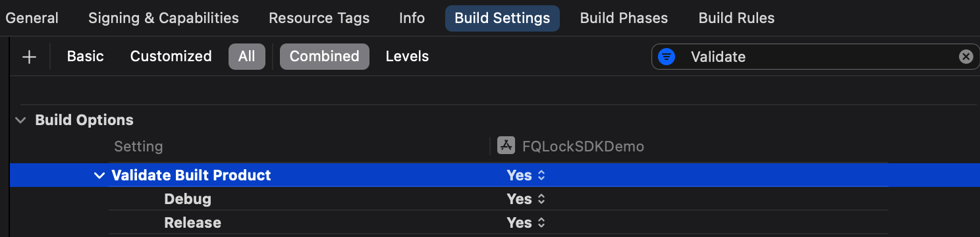Image resolution: width=980 pixels, height=237 pixels.
Task: Switch to the Customized settings filter
Action: (x=171, y=57)
